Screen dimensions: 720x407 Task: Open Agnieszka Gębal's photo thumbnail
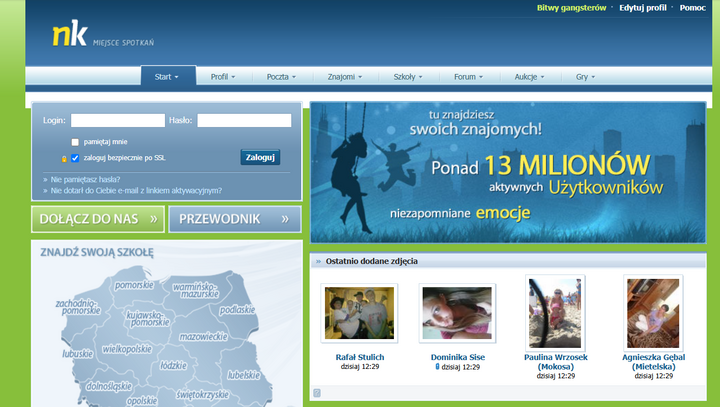(x=653, y=313)
